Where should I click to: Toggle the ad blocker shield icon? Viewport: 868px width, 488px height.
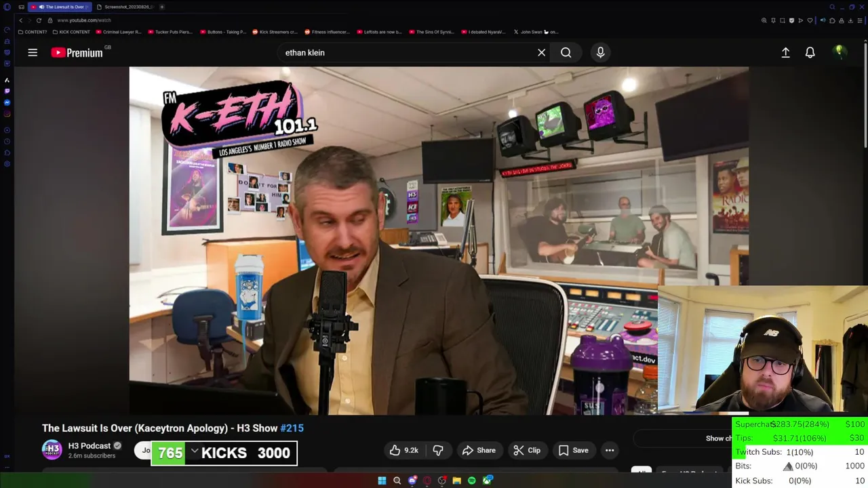coord(791,20)
